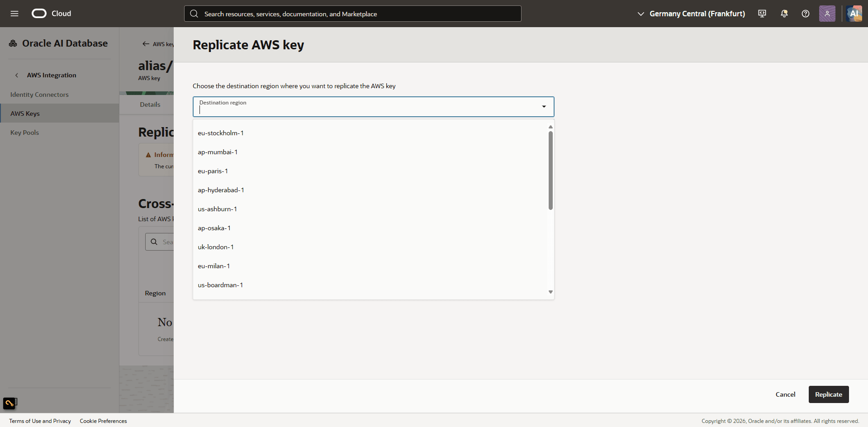
Task: Select uk-london-1 from the region list
Action: 370,247
